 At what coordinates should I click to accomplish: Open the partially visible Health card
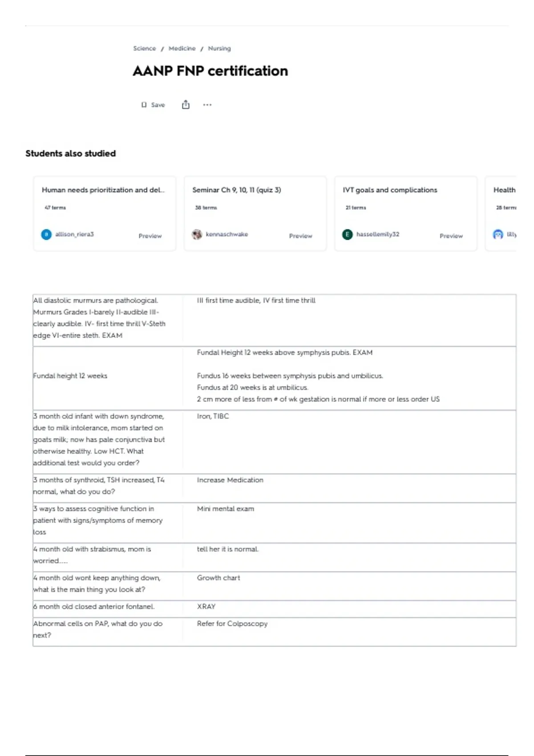[501, 213]
